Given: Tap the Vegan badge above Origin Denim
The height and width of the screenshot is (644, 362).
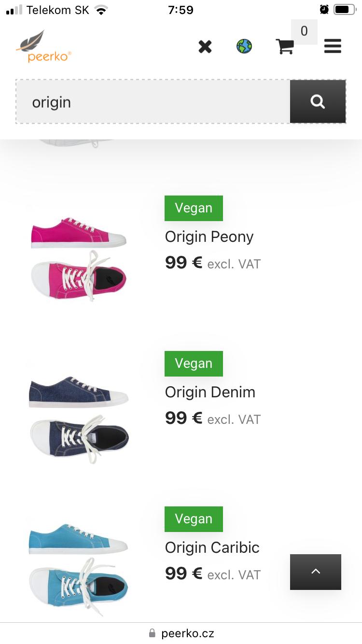Looking at the screenshot, I should (194, 364).
